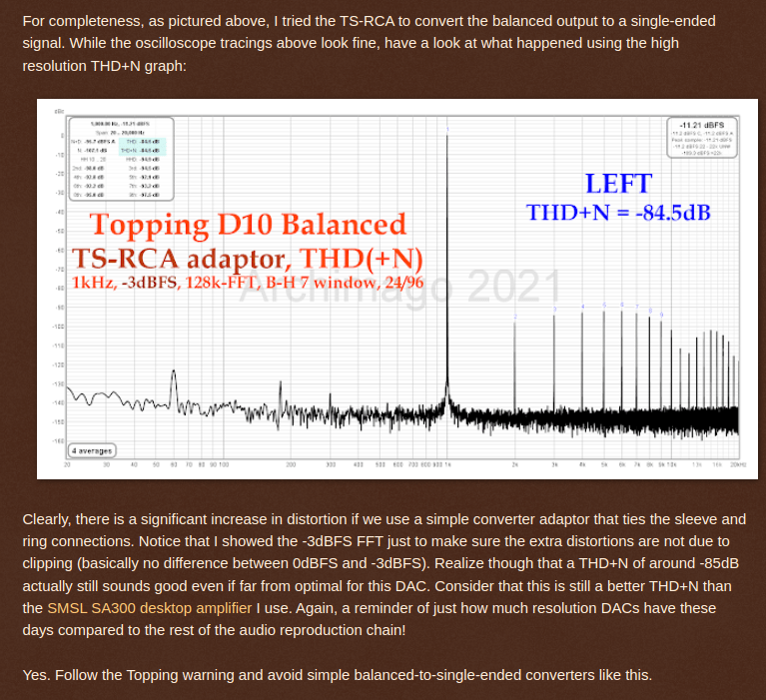Click the distortion stats legend box
Viewport: 766px width, 700px height.
(121, 159)
